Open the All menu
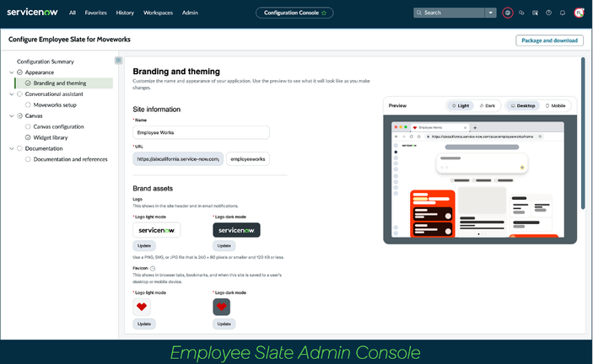Screen dimensions: 593x364 (73, 13)
